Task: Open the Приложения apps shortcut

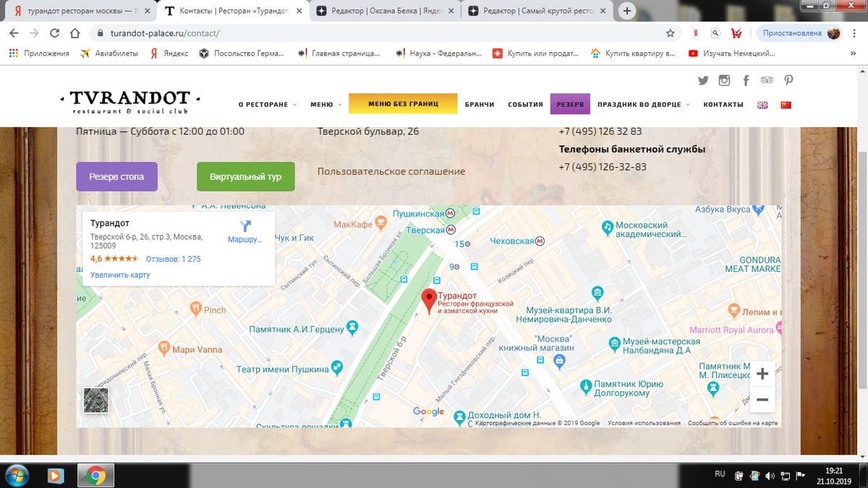Action: [38, 53]
